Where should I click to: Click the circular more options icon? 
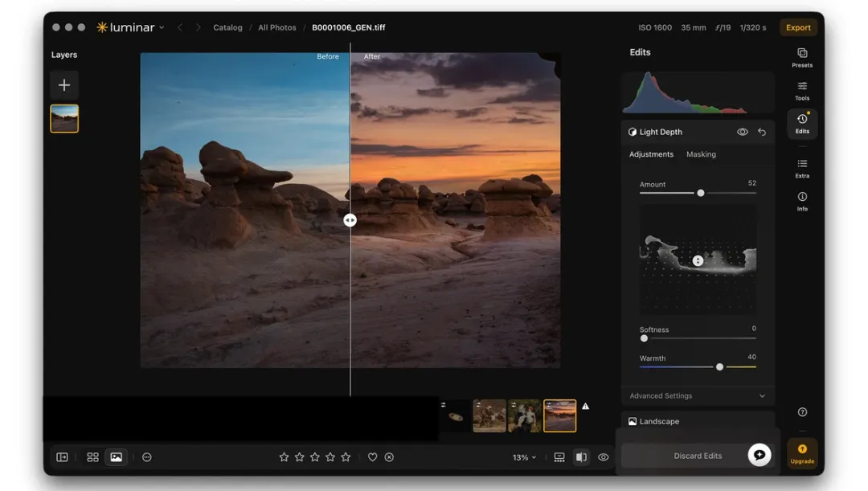click(147, 457)
